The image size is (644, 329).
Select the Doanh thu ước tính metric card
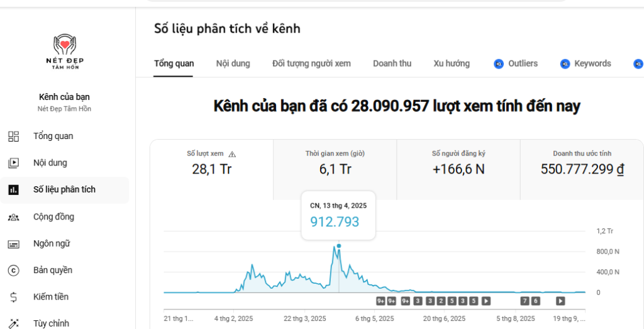click(x=582, y=162)
